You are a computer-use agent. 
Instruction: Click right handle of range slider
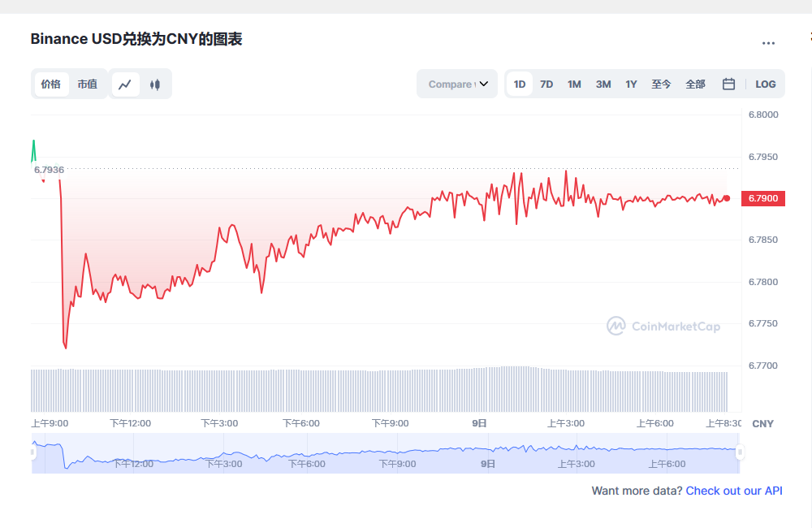tap(740, 452)
